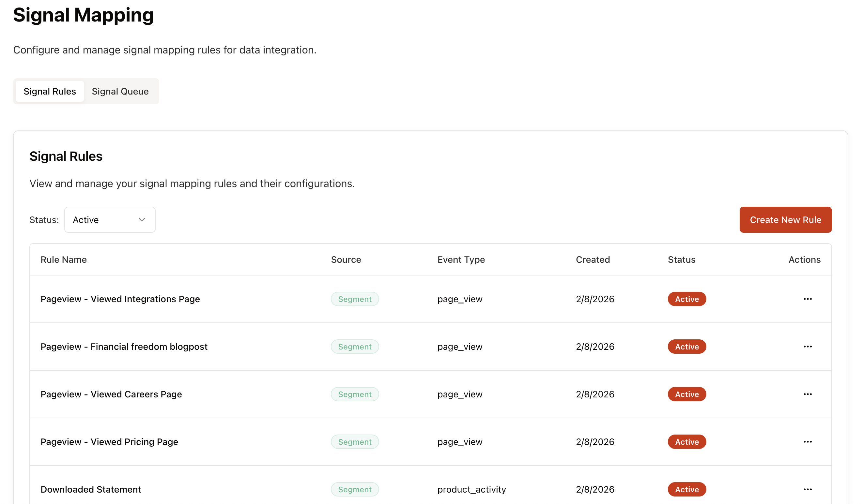The width and height of the screenshot is (862, 504).
Task: Click Active status badge for Viewed Pricing Page
Action: coord(687,442)
